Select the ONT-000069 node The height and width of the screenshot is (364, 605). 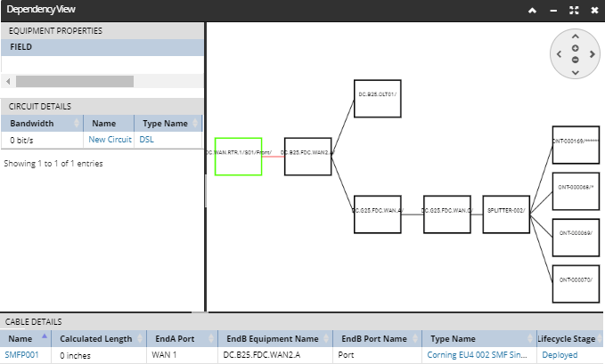pyautogui.click(x=576, y=238)
